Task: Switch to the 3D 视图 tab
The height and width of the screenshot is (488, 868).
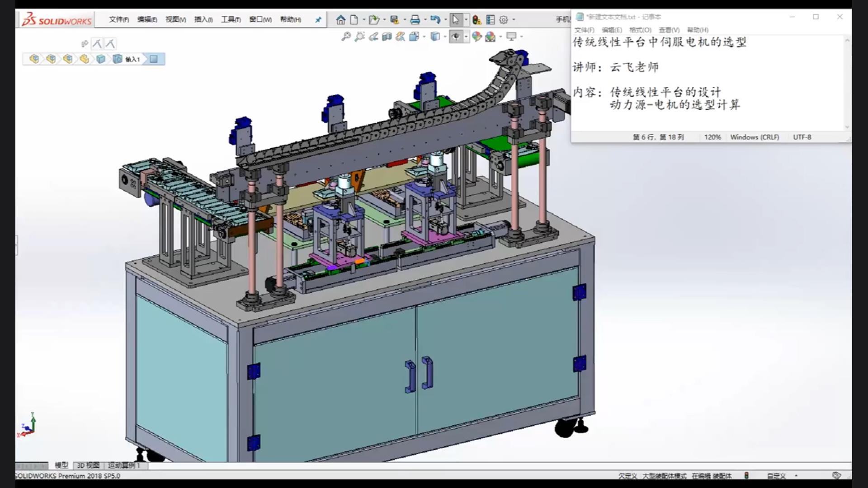Action: [88, 465]
